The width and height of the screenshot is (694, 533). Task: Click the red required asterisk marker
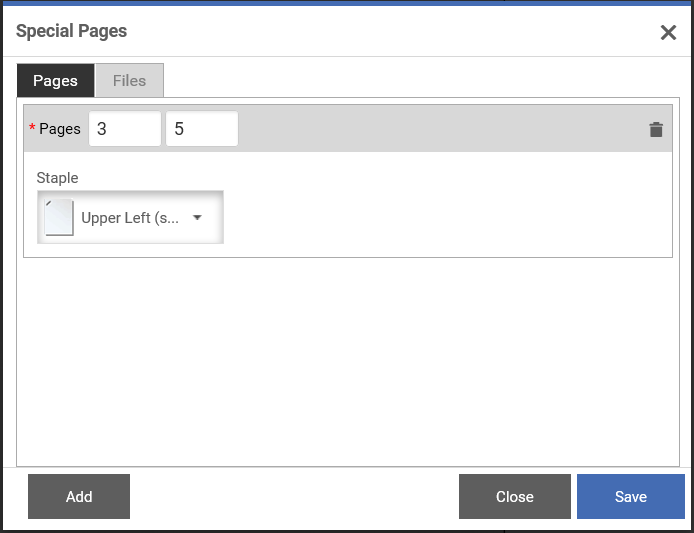click(x=32, y=127)
